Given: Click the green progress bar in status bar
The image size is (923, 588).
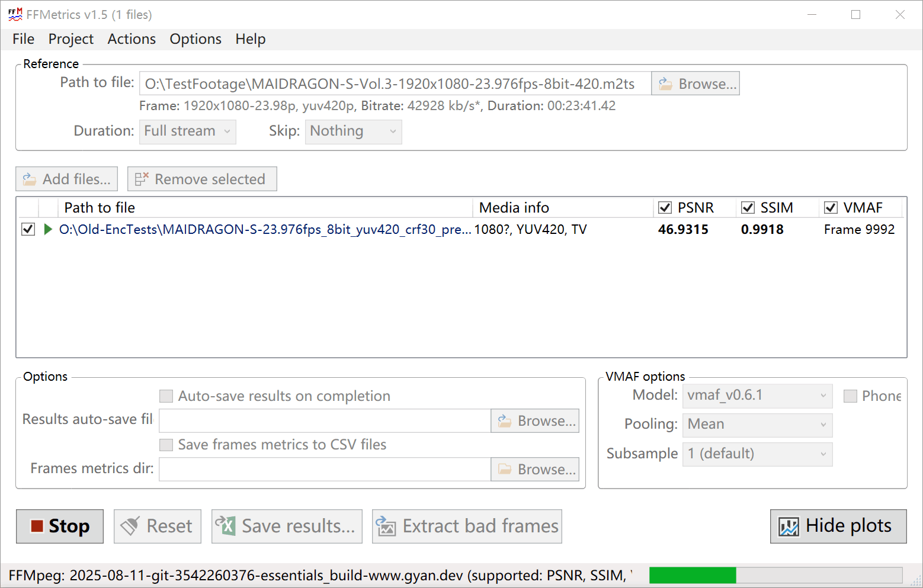Looking at the screenshot, I should (x=692, y=576).
